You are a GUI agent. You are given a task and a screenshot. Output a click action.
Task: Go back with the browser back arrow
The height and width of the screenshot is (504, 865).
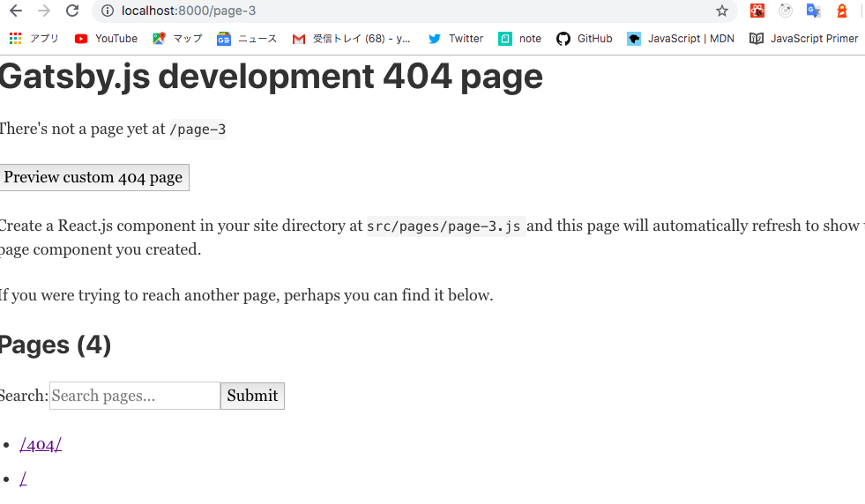tap(16, 11)
